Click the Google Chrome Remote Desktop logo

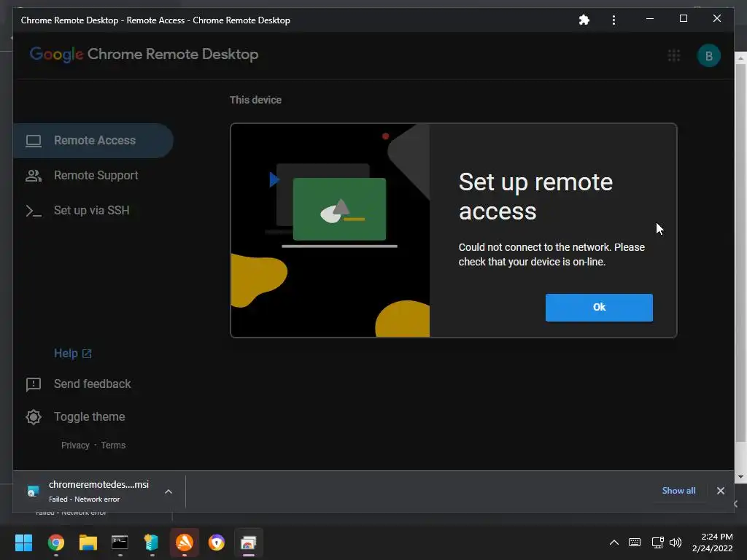tap(144, 54)
